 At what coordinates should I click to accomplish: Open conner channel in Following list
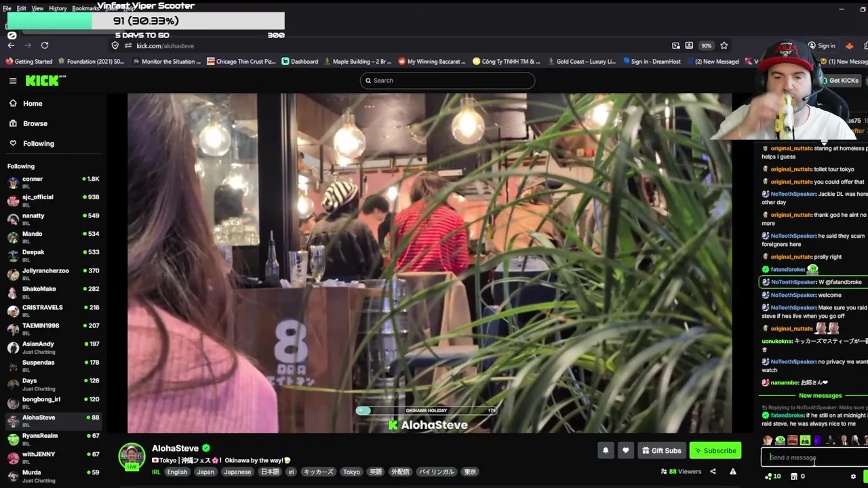point(53,182)
